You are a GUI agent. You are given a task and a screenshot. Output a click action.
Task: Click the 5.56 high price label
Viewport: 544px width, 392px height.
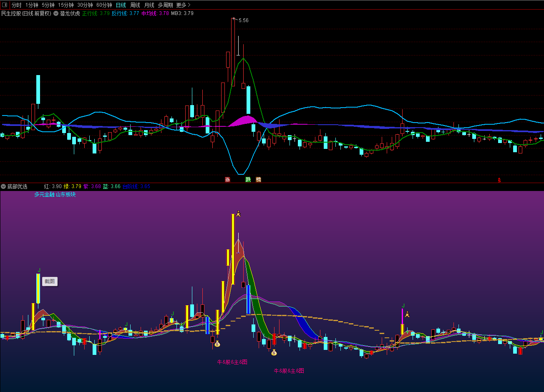click(x=244, y=20)
